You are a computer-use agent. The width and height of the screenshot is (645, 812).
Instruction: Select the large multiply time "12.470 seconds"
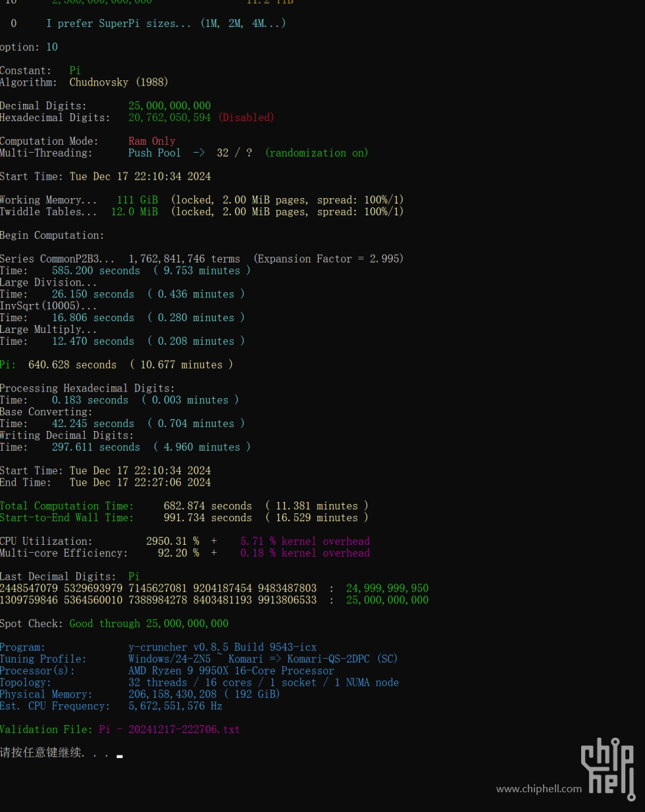[93, 342]
